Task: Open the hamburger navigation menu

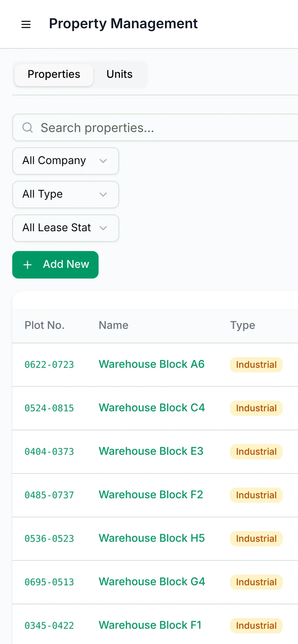Action: [x=26, y=24]
